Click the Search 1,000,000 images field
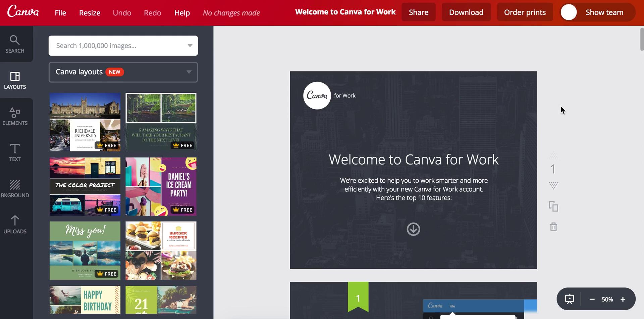The width and height of the screenshot is (644, 319). (123, 46)
